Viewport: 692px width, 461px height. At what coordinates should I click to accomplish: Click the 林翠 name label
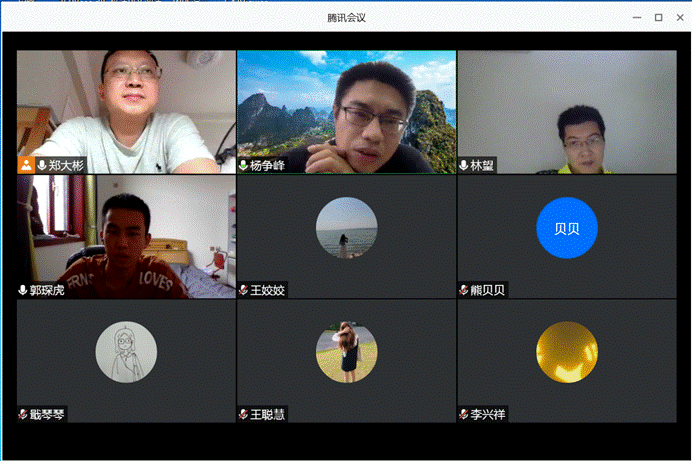click(x=483, y=165)
